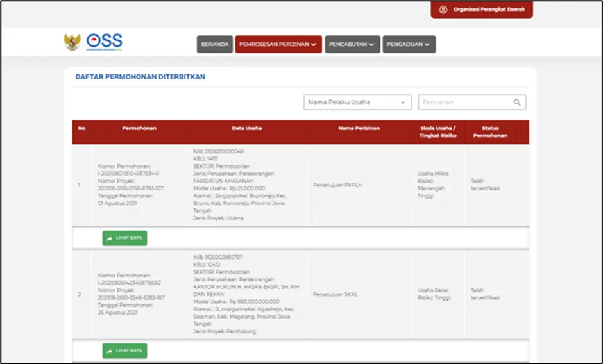Viewport: 603px width, 364px height.
Task: Click the Status Permohonan column header
Action: coord(490,132)
